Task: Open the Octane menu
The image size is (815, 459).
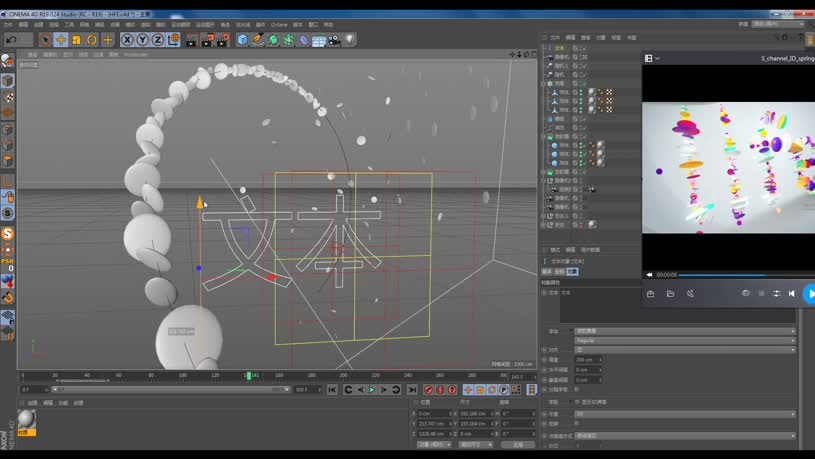Action: click(279, 24)
